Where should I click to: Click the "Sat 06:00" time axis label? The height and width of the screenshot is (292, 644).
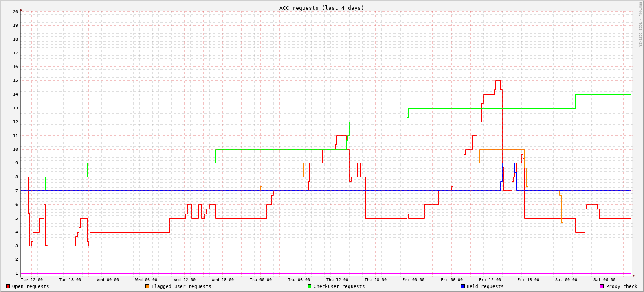[x=604, y=279]
